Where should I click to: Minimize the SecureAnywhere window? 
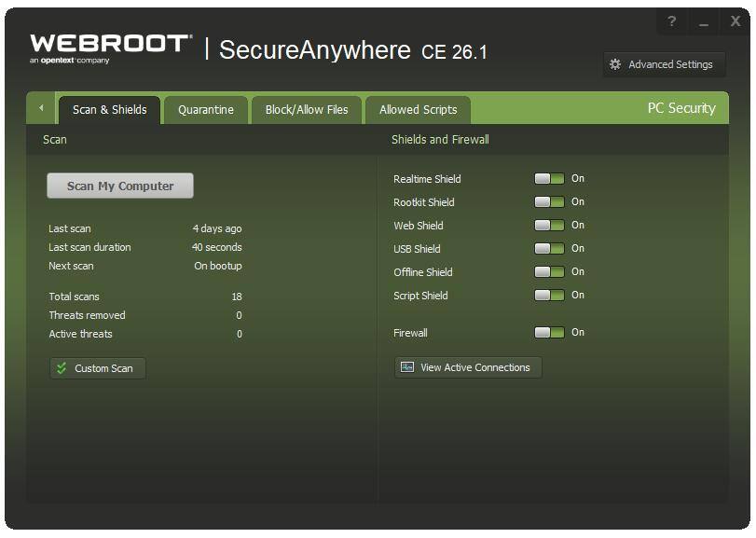tap(704, 22)
